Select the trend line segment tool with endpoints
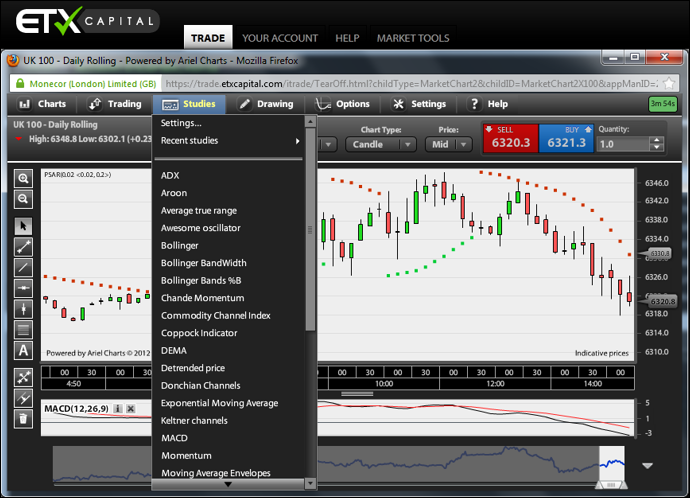Viewport: 690px width, 498px height. pyautogui.click(x=23, y=247)
